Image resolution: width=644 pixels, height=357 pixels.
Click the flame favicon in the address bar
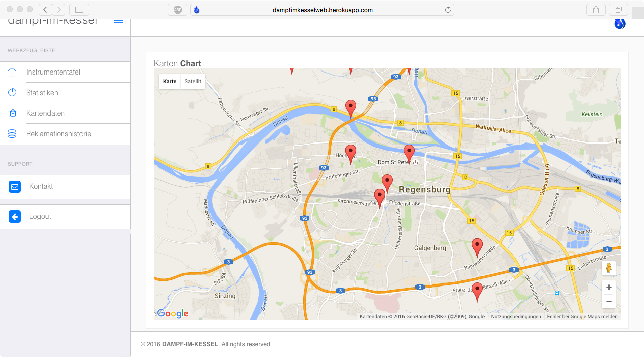click(197, 10)
